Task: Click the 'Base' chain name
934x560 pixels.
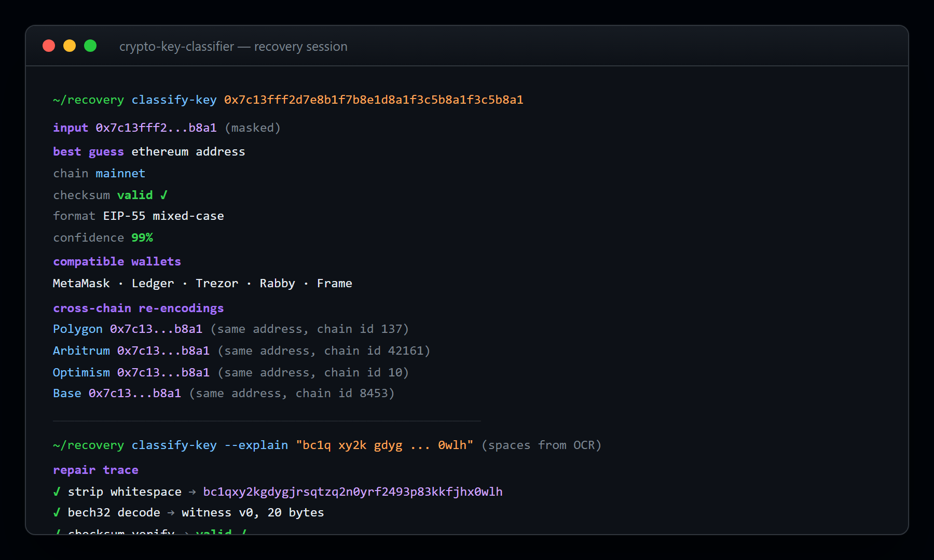Action: [x=67, y=393]
